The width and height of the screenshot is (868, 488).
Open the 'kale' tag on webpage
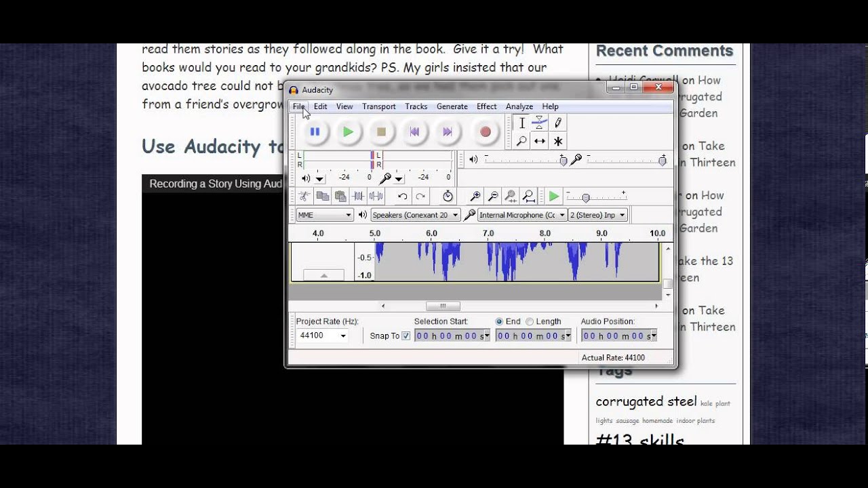click(706, 403)
